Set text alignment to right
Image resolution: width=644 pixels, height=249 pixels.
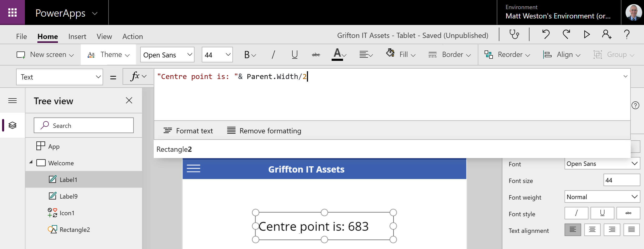click(612, 230)
